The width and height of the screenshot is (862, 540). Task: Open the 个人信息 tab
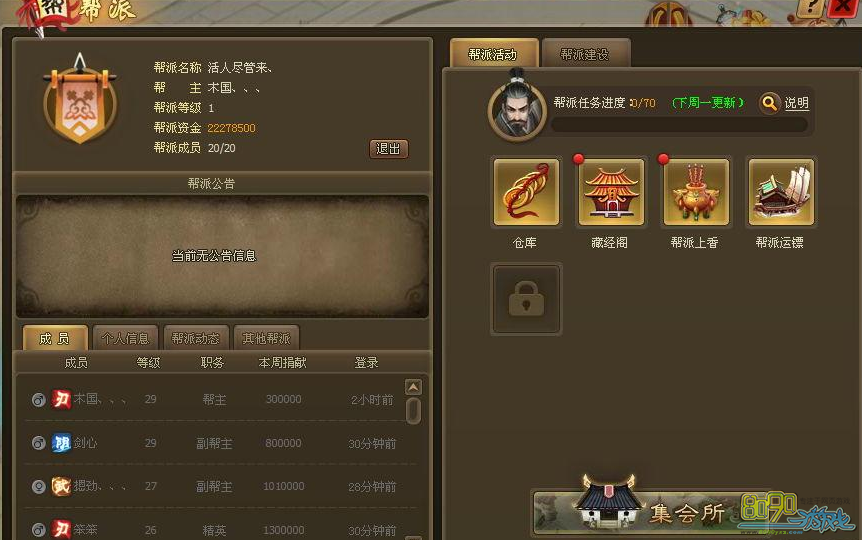[x=125, y=338]
